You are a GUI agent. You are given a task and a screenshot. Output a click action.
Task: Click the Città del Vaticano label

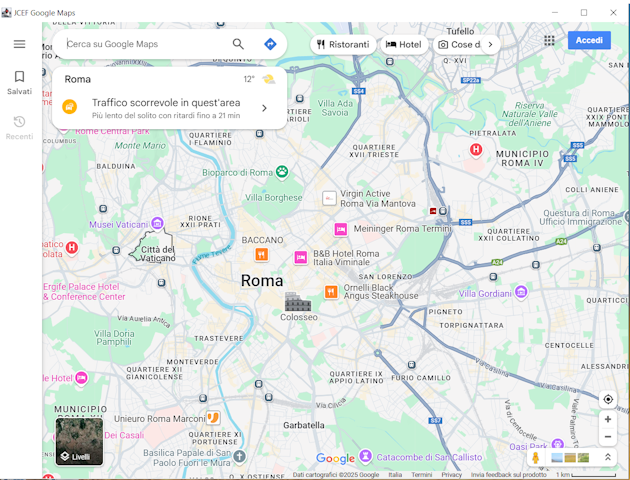(158, 254)
